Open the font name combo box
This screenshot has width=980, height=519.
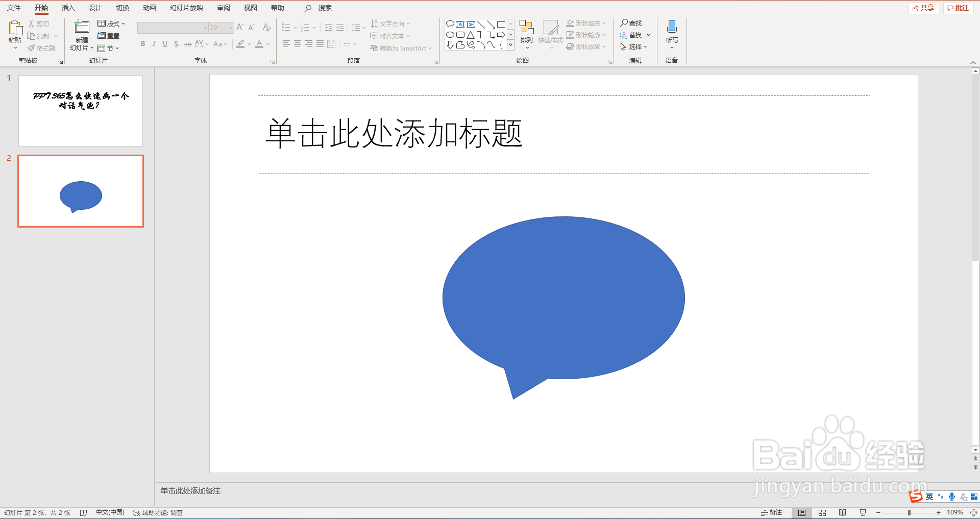point(173,28)
